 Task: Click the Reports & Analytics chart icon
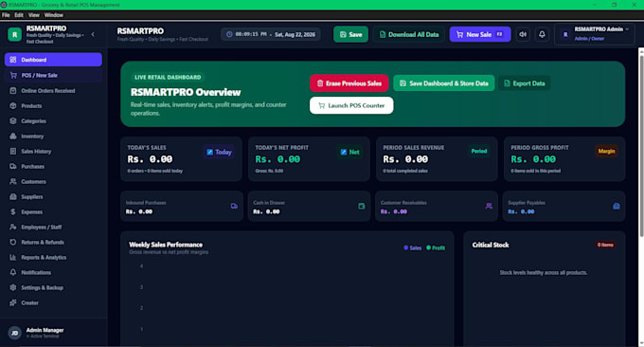13,257
